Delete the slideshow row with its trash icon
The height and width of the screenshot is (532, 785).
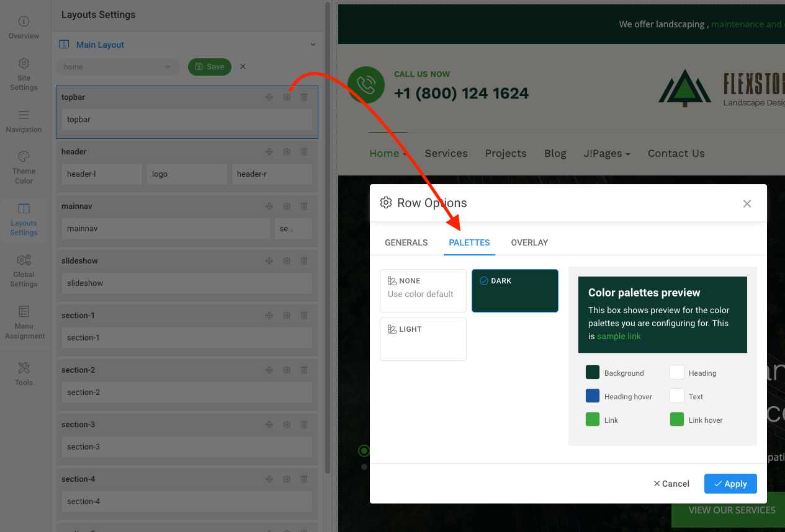[304, 261]
